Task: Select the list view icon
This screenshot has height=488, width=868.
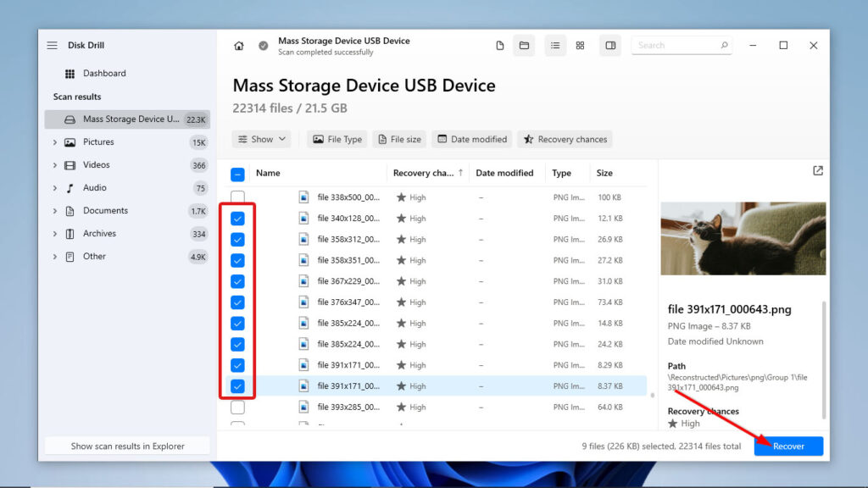Action: point(555,45)
